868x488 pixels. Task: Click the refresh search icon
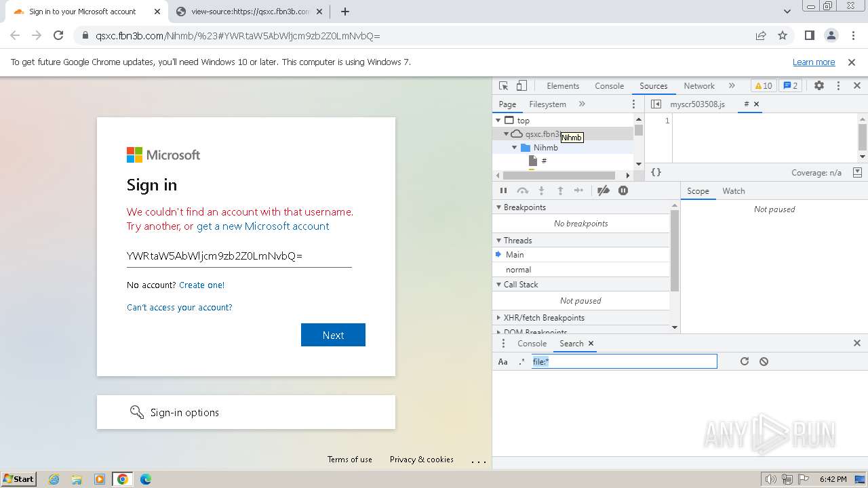coord(745,362)
